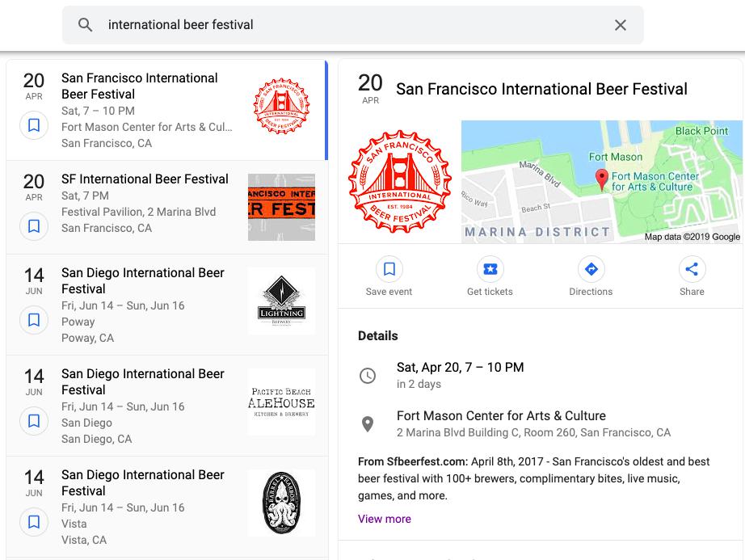Click the location pin icon beside Fort Mason address
Image resolution: width=745 pixels, height=560 pixels.
pyautogui.click(x=368, y=423)
